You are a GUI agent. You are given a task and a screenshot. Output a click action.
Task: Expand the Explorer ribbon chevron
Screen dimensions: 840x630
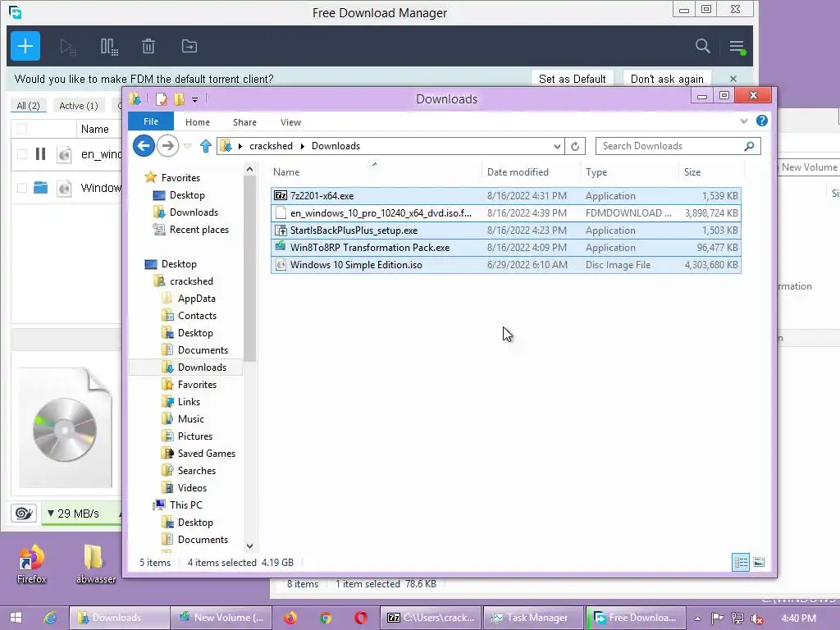(743, 121)
